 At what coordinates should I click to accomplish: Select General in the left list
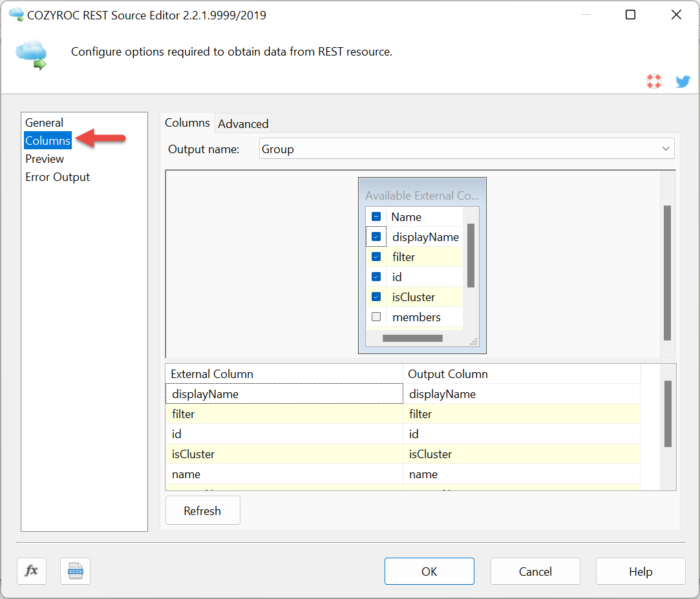[x=44, y=122]
